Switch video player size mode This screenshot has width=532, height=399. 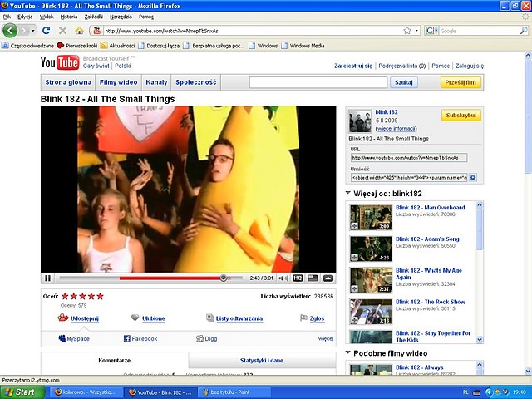pyautogui.click(x=313, y=278)
